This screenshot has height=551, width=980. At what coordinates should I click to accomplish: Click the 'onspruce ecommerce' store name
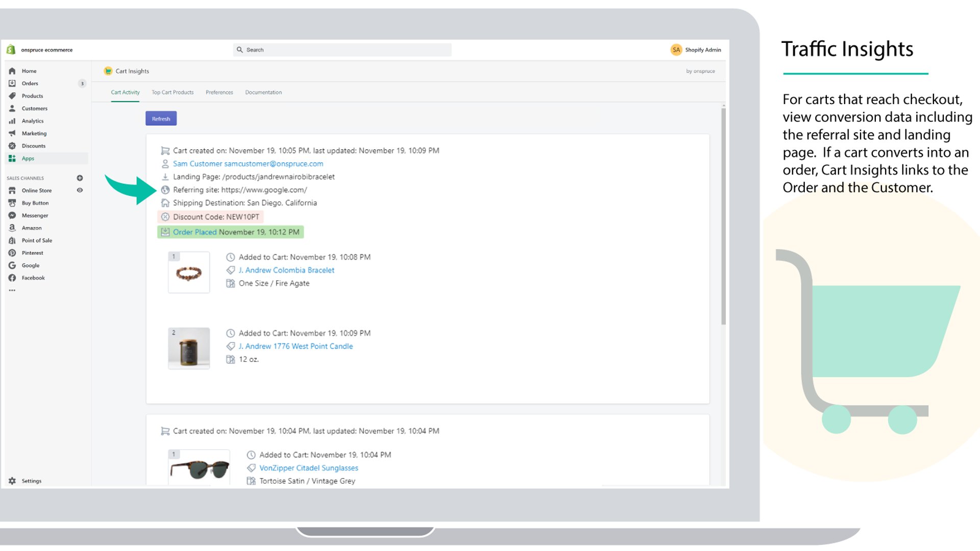coord(46,50)
